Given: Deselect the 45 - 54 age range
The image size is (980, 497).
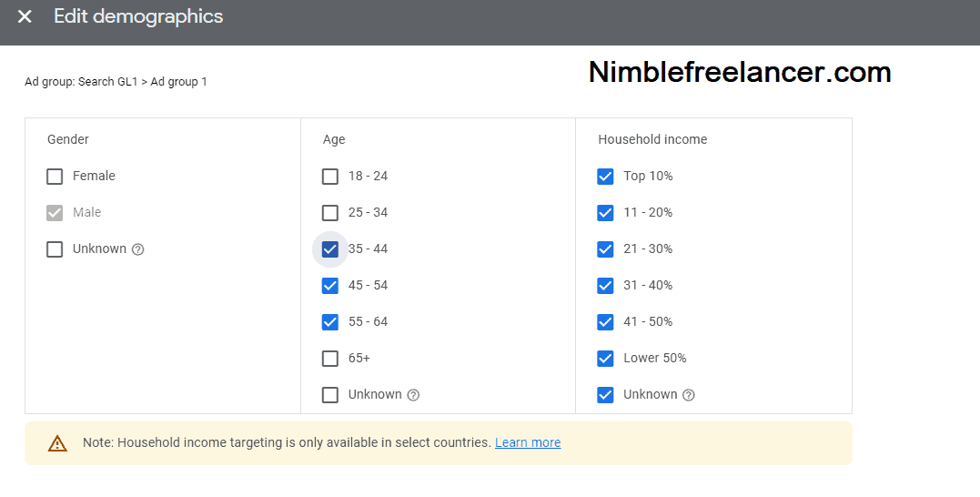Looking at the screenshot, I should tap(330, 286).
